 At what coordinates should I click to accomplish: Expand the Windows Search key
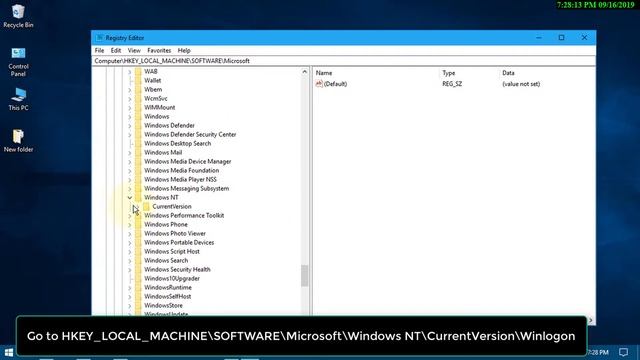pos(130,261)
